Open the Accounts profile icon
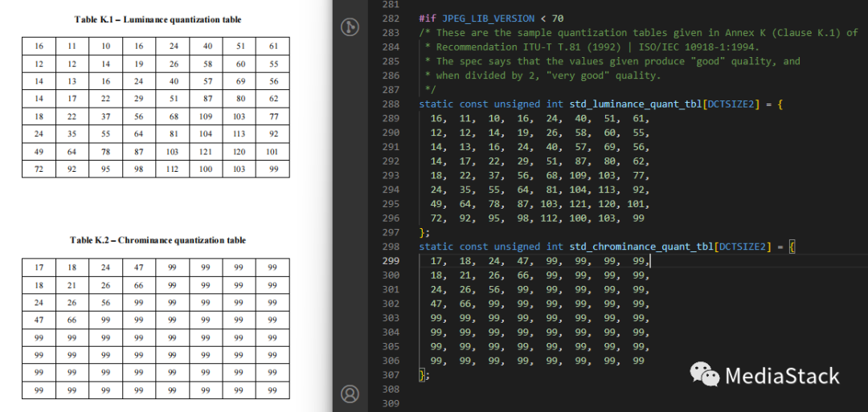Viewport: 868px width, 412px height. point(350,394)
